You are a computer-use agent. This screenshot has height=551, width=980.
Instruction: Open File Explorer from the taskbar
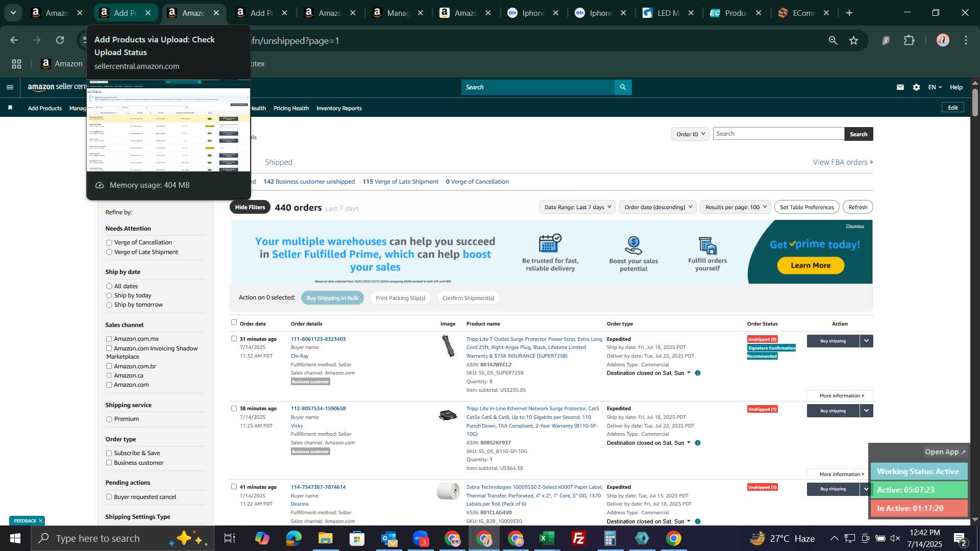(x=326, y=538)
